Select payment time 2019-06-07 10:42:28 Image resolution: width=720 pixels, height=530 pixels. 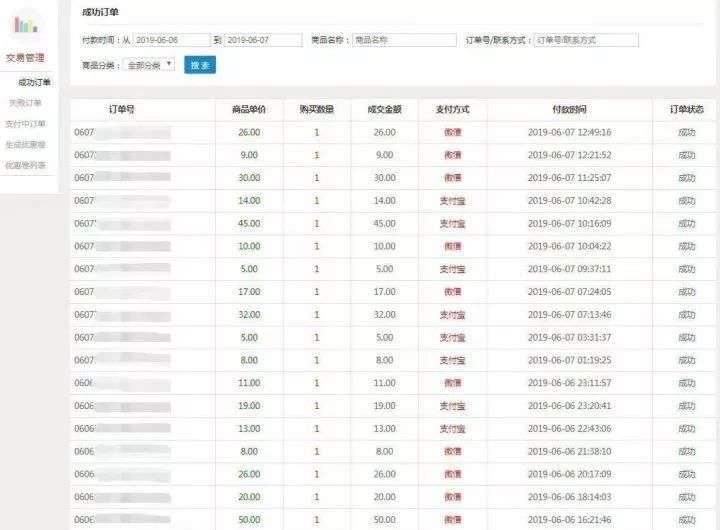click(569, 201)
